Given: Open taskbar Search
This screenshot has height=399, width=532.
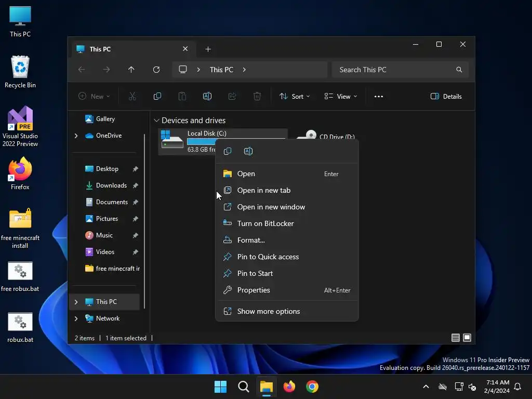Looking at the screenshot, I should [243, 387].
